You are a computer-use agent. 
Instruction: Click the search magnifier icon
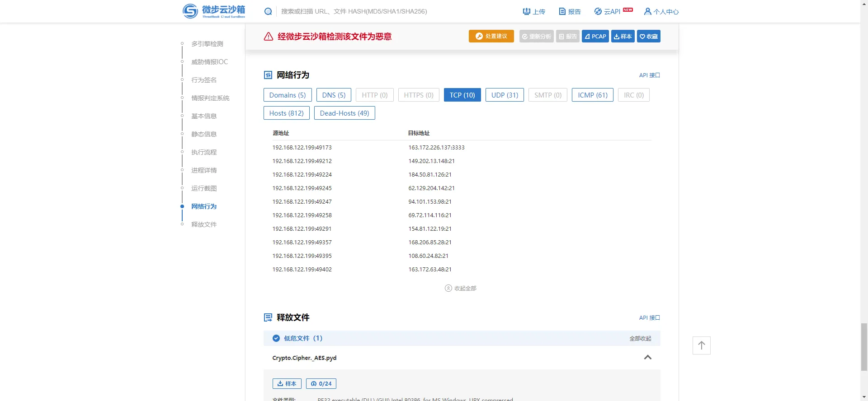[x=268, y=11]
